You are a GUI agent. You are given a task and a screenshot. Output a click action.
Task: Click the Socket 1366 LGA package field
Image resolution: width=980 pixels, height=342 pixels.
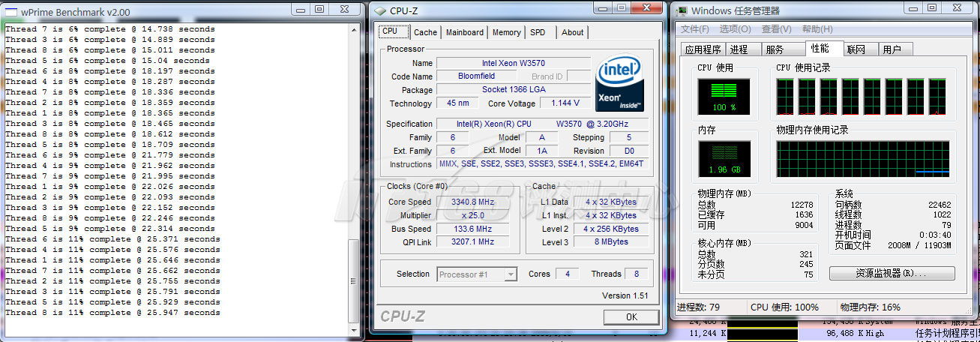(x=514, y=90)
